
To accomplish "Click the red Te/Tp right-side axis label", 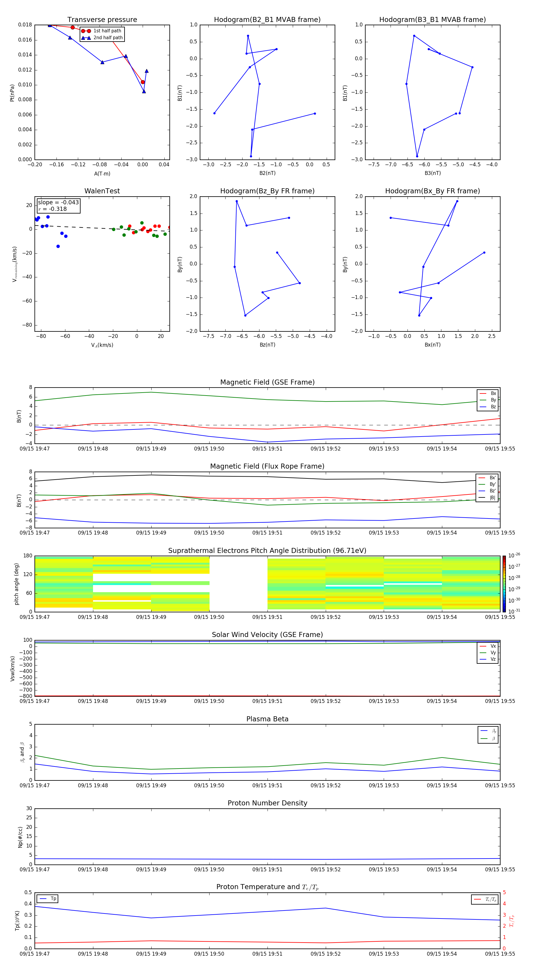I will pos(512,921).
